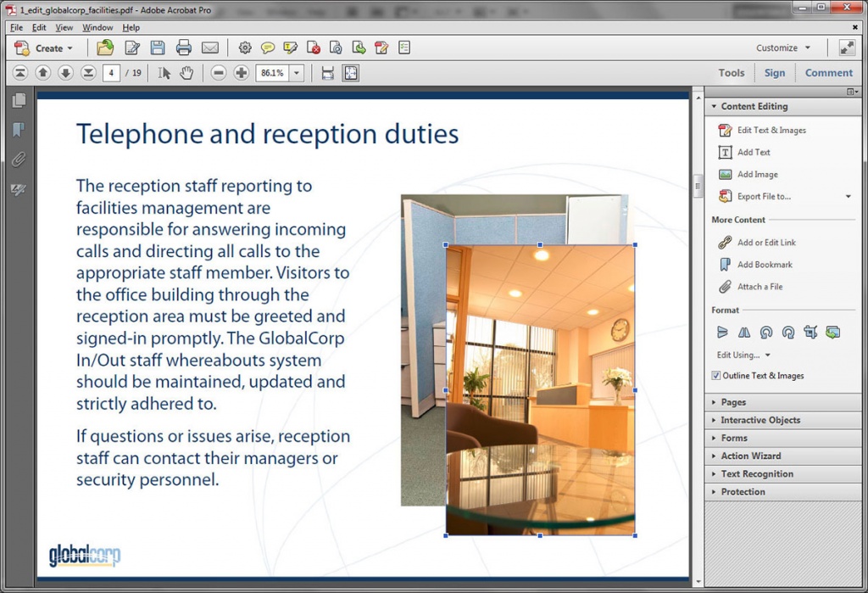Go to the previous page arrow

(x=42, y=73)
